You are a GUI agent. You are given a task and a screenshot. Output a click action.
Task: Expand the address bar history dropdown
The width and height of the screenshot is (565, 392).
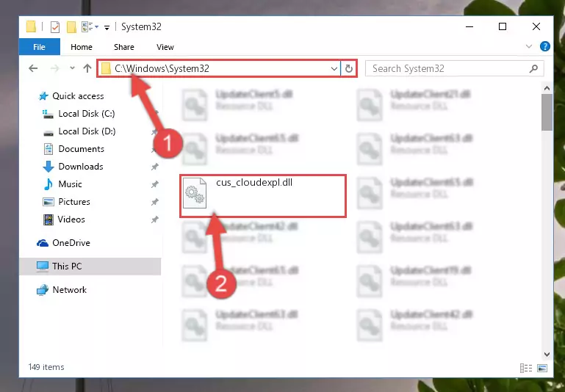pos(334,68)
